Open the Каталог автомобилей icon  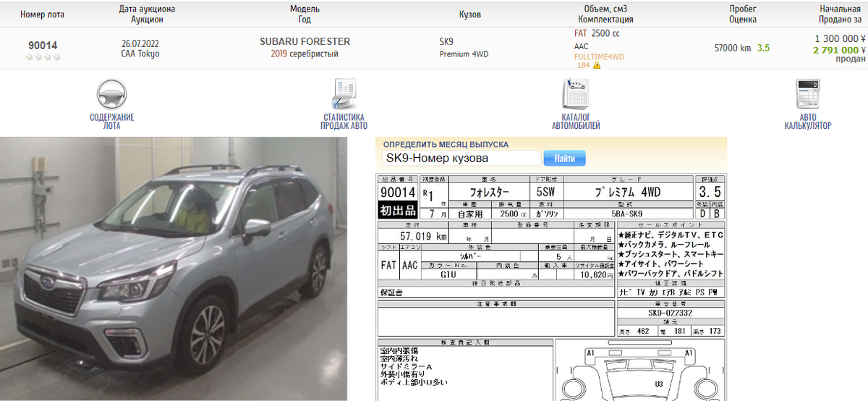pos(576,94)
